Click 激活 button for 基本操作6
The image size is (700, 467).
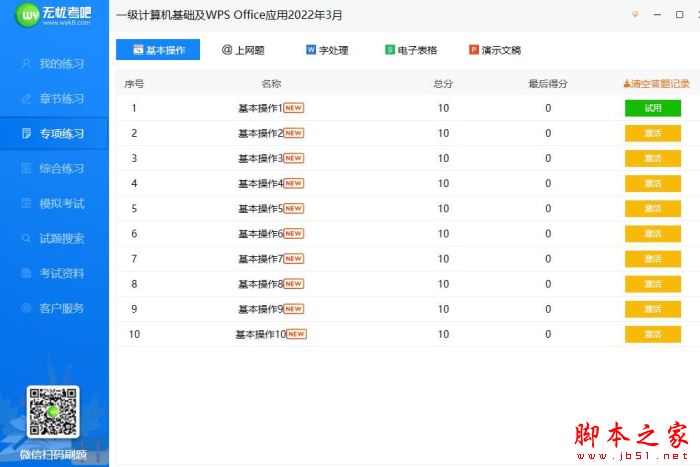tap(653, 234)
